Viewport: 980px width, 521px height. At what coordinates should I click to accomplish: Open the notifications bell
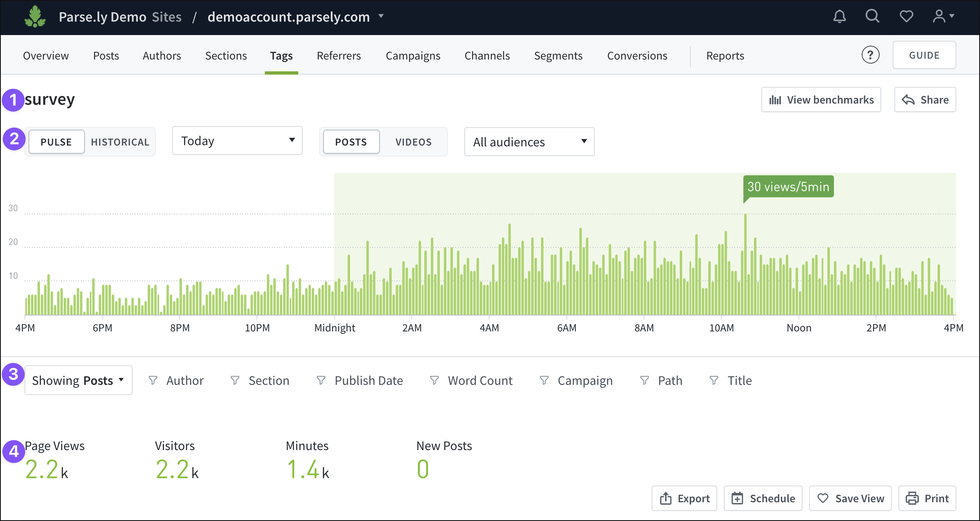(x=839, y=17)
